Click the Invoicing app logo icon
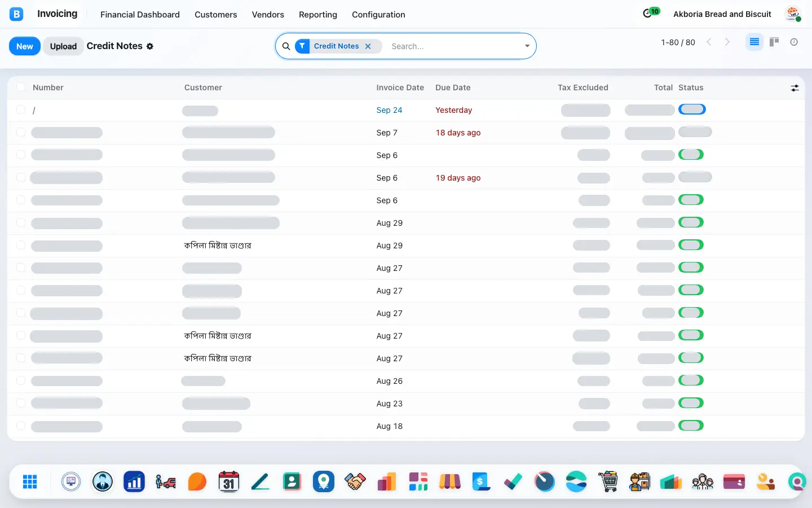 click(x=16, y=14)
